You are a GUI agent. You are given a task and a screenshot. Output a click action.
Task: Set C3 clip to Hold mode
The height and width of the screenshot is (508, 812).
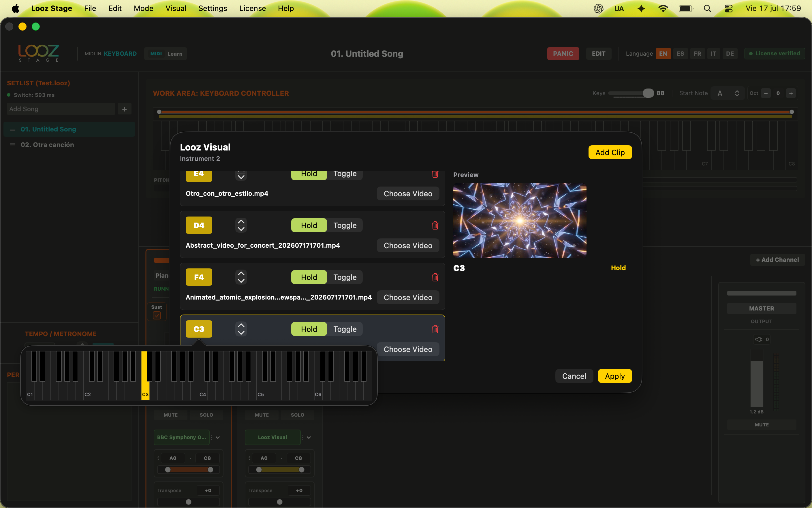309,329
